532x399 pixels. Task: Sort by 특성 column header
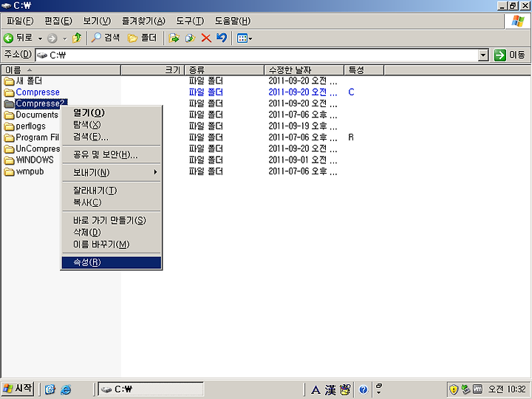click(x=364, y=70)
